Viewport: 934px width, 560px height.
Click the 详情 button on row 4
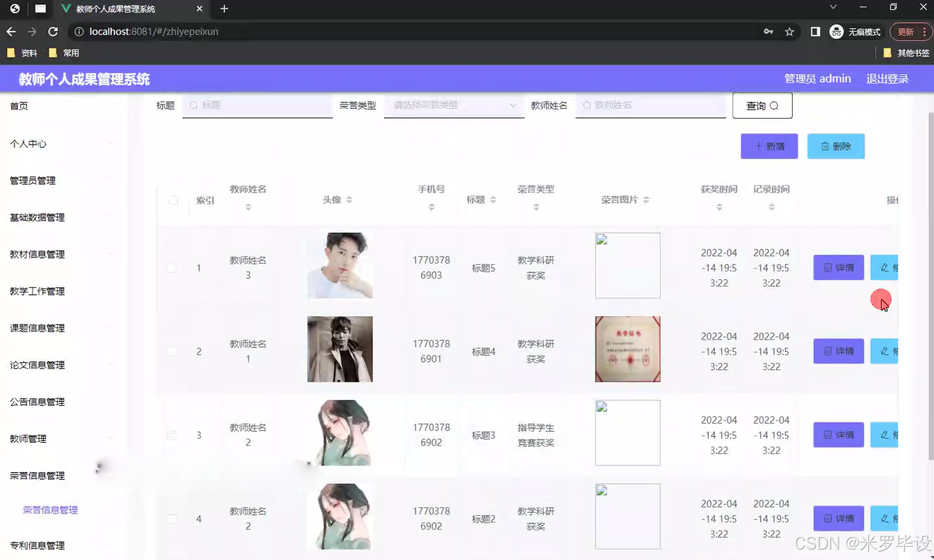(838, 518)
